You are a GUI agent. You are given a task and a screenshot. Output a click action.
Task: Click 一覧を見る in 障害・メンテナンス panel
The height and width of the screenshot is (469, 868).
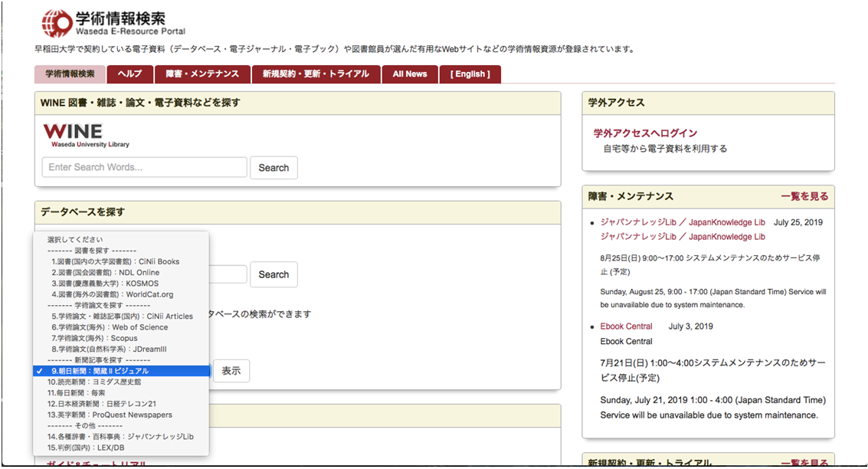click(804, 197)
